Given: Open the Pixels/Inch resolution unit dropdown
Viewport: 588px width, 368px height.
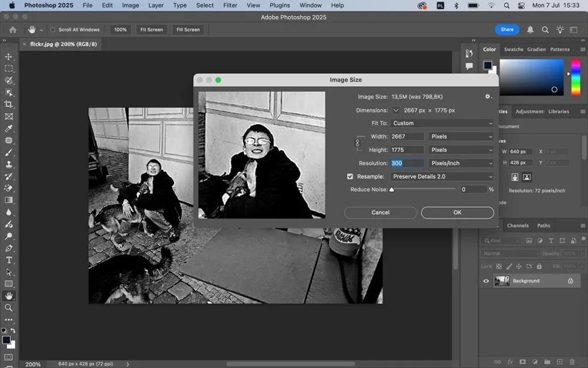Looking at the screenshot, I should 461,163.
